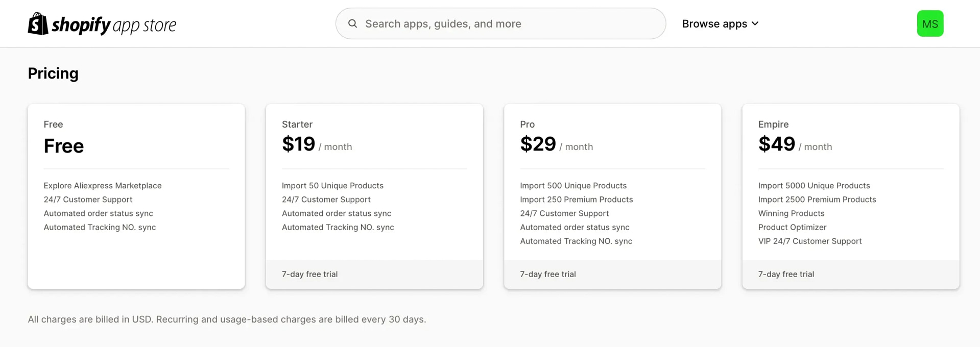Click 'Import 500 Unique Products' feature
This screenshot has width=980, height=347.
(x=573, y=186)
